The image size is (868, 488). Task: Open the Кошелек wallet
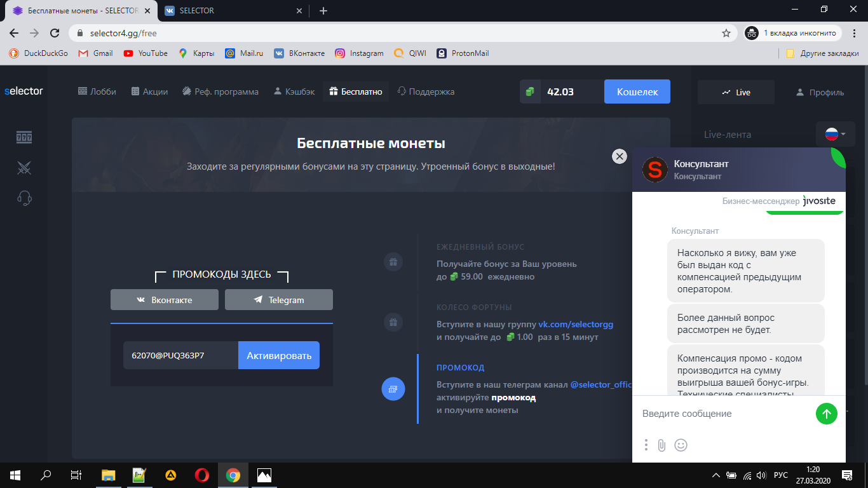coord(637,91)
